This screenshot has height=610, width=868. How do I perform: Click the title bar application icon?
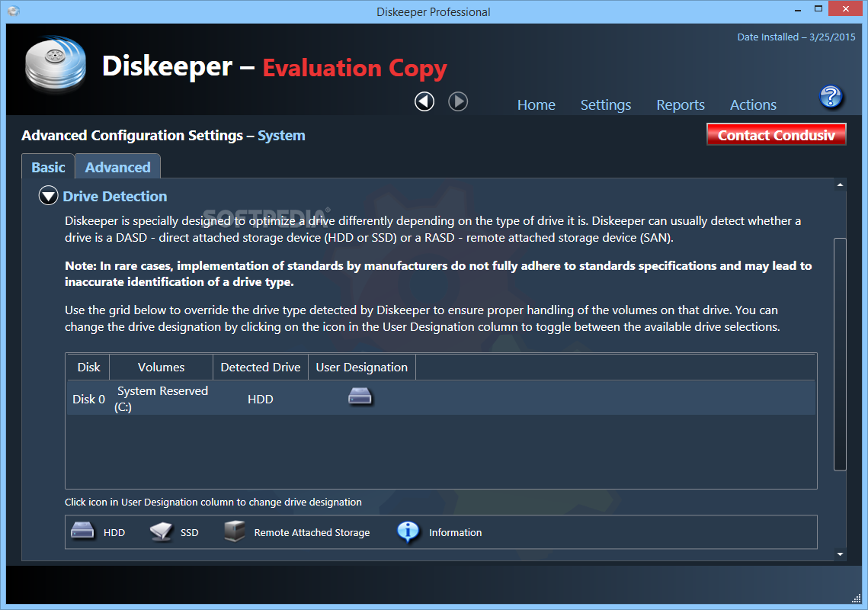tap(14, 11)
